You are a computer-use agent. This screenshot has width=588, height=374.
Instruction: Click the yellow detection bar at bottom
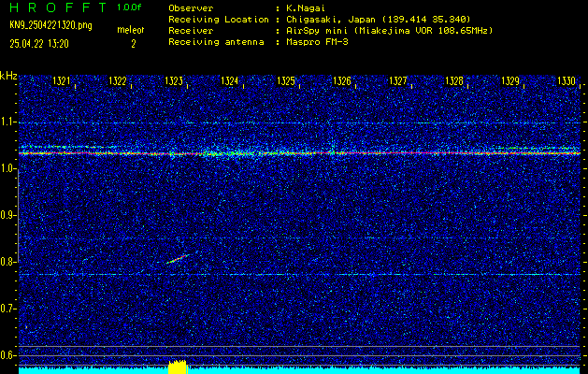(x=178, y=367)
